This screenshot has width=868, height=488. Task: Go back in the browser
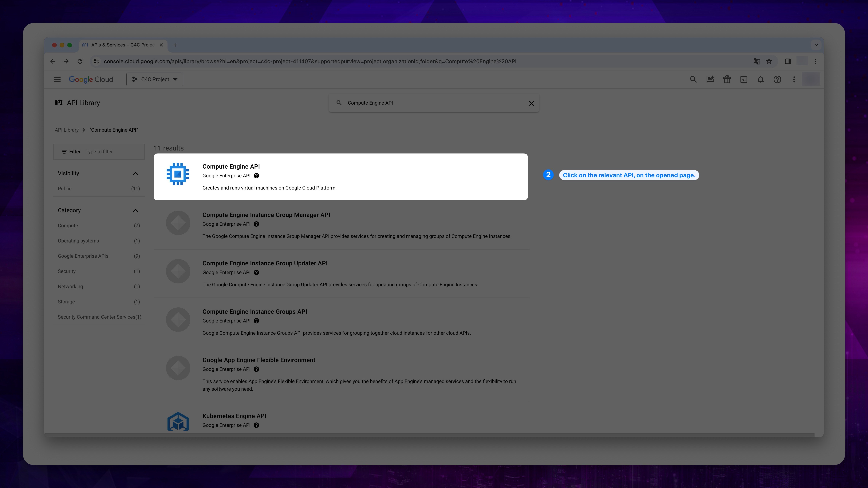click(x=53, y=61)
